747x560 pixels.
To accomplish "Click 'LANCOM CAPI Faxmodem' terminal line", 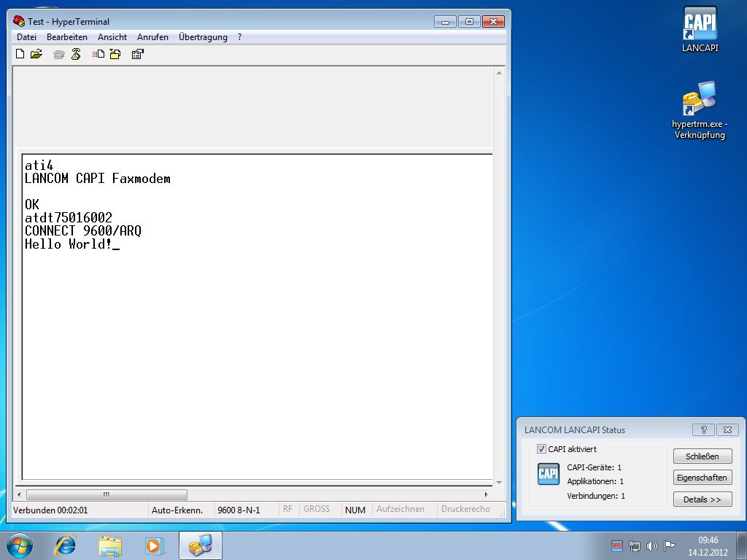I will [x=98, y=179].
